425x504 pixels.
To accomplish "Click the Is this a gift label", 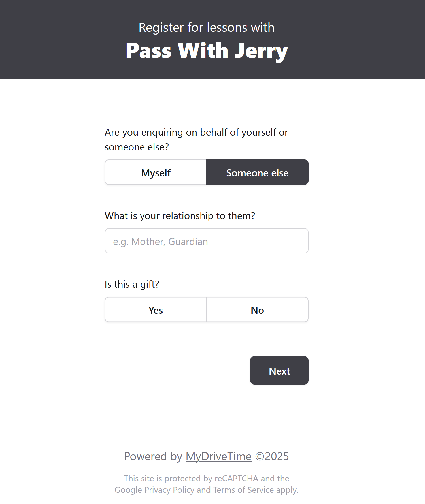I will tap(132, 284).
